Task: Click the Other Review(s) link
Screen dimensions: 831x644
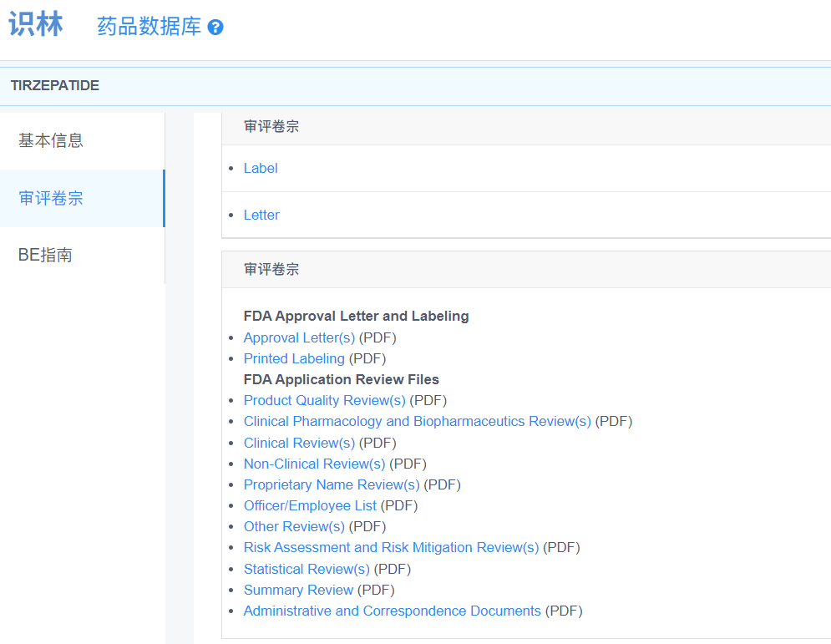Action: click(x=294, y=526)
